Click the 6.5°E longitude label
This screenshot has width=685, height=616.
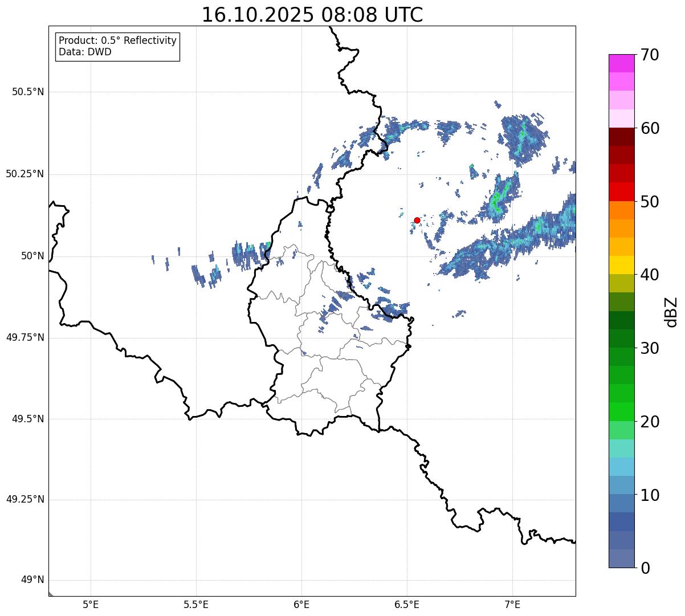(x=407, y=605)
